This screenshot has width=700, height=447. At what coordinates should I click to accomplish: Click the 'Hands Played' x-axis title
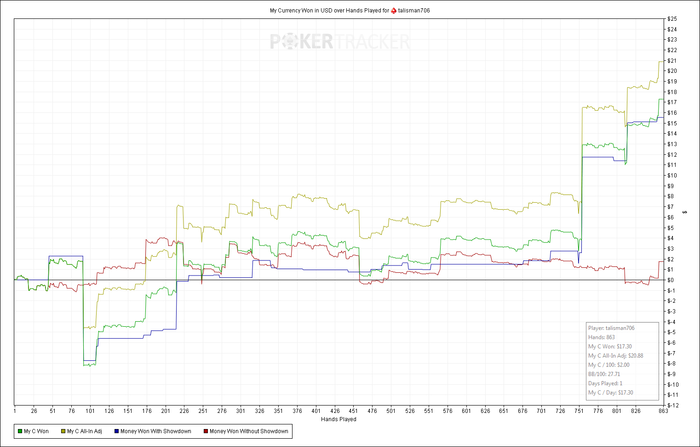(x=338, y=419)
